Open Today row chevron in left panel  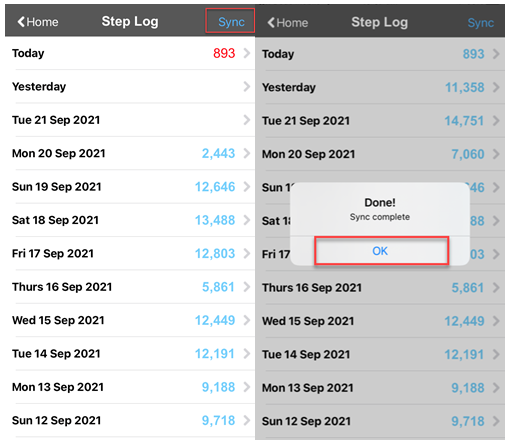(247, 53)
